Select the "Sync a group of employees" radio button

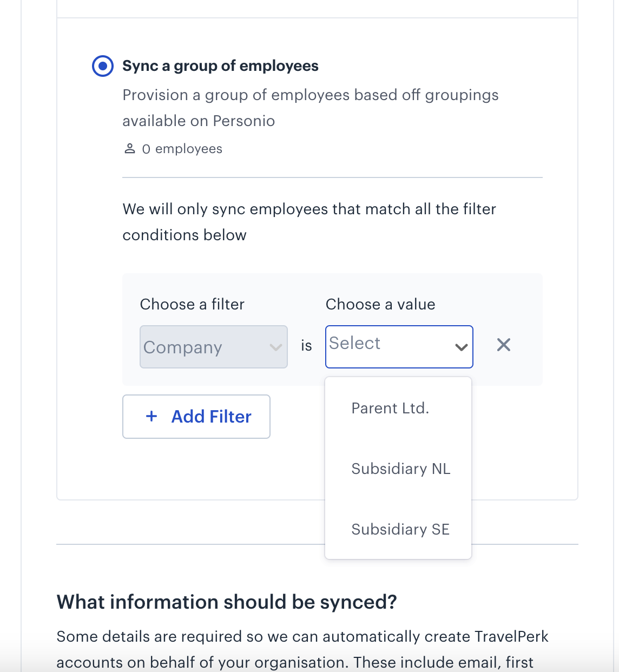pyautogui.click(x=102, y=66)
